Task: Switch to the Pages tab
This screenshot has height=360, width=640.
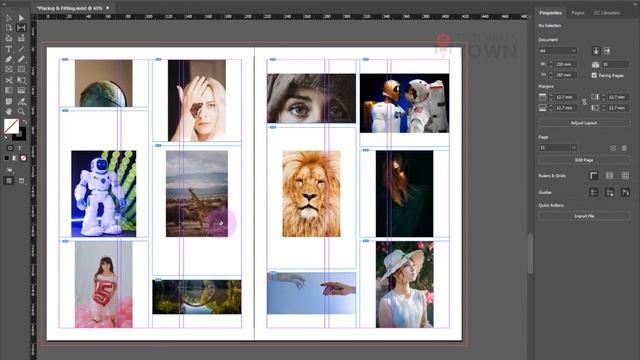Action: click(578, 13)
